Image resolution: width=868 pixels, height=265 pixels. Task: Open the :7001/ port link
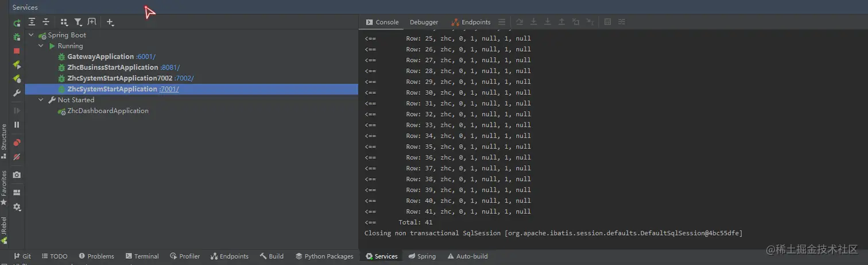point(169,89)
